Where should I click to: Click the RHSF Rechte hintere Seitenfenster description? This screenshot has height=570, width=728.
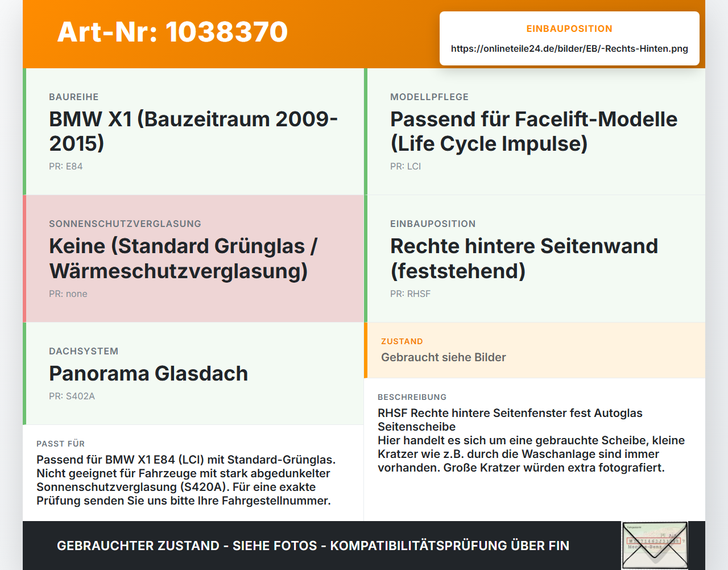pyautogui.click(x=531, y=440)
